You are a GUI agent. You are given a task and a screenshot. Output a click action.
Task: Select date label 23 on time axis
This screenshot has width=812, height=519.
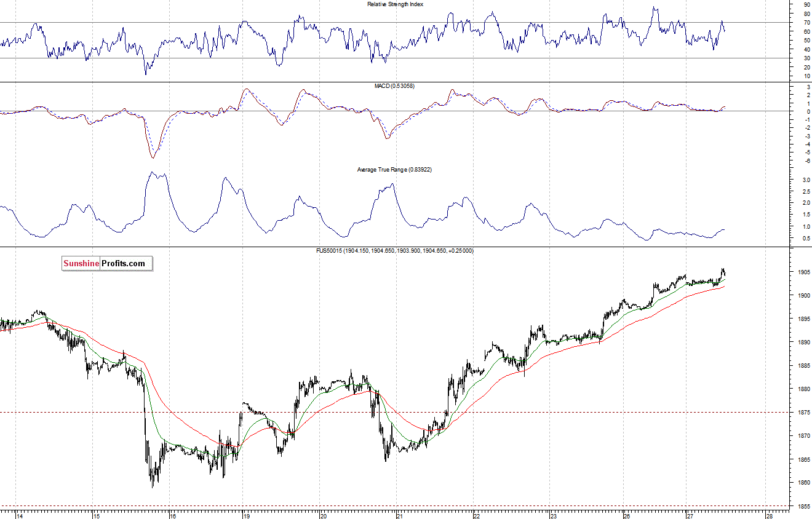click(x=553, y=517)
